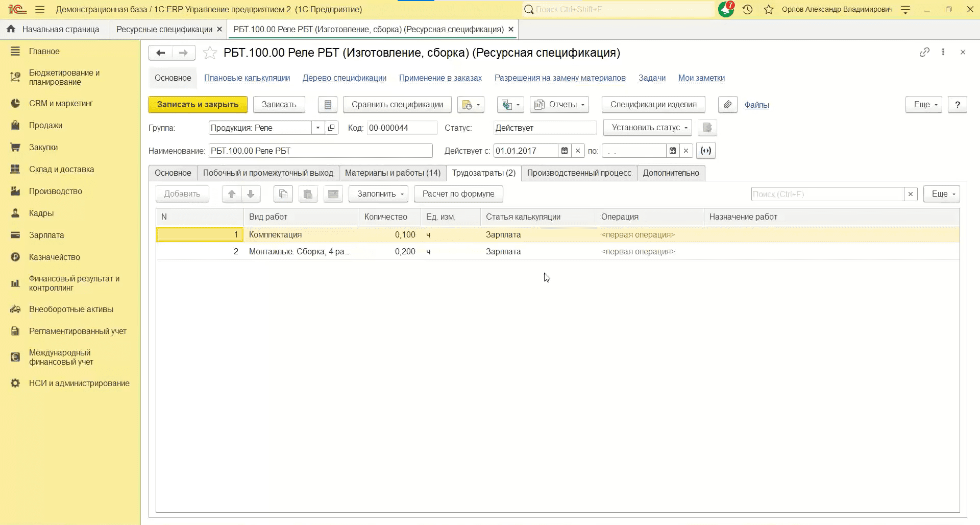Screen dimensions: 980x525
Task: Expand the Группа dropdown arrow
Action: pyautogui.click(x=318, y=128)
